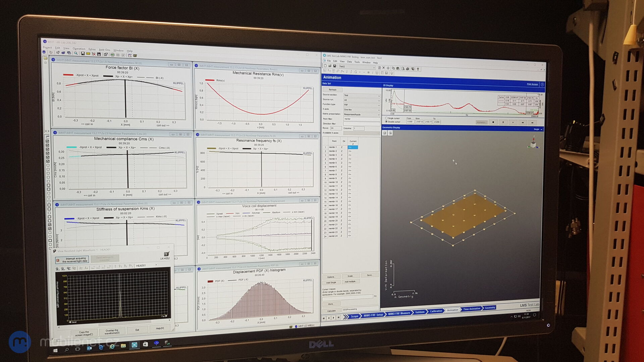The height and width of the screenshot is (362, 644).
Task: Click the first zoom icon in Geometry Display
Action: click(385, 133)
